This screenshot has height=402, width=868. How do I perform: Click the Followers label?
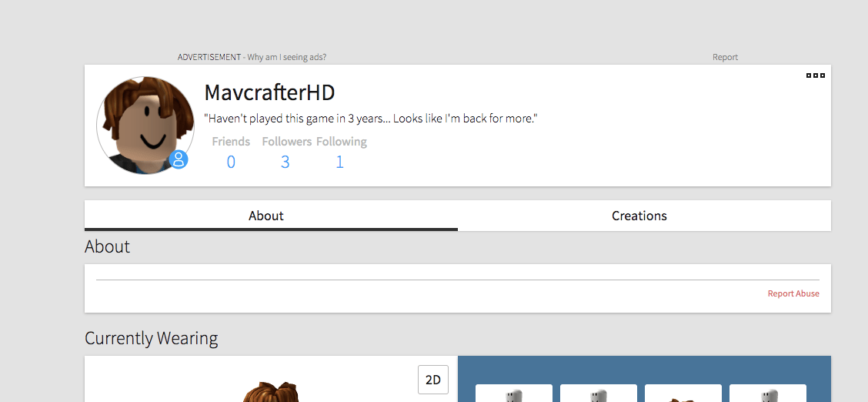286,142
